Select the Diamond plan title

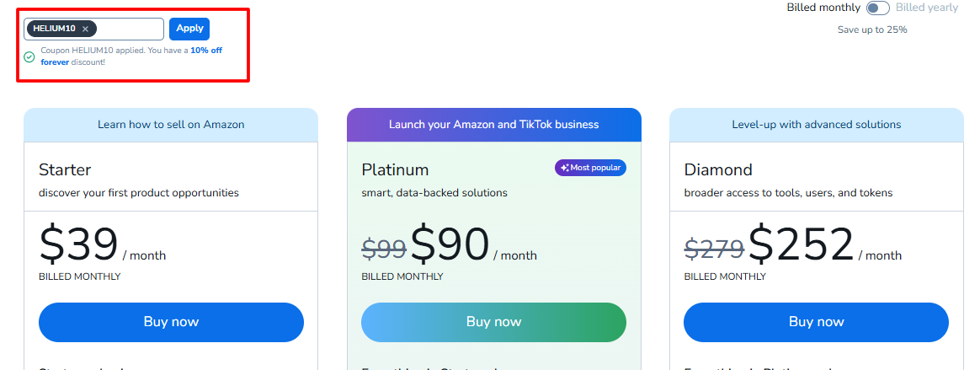(x=718, y=169)
